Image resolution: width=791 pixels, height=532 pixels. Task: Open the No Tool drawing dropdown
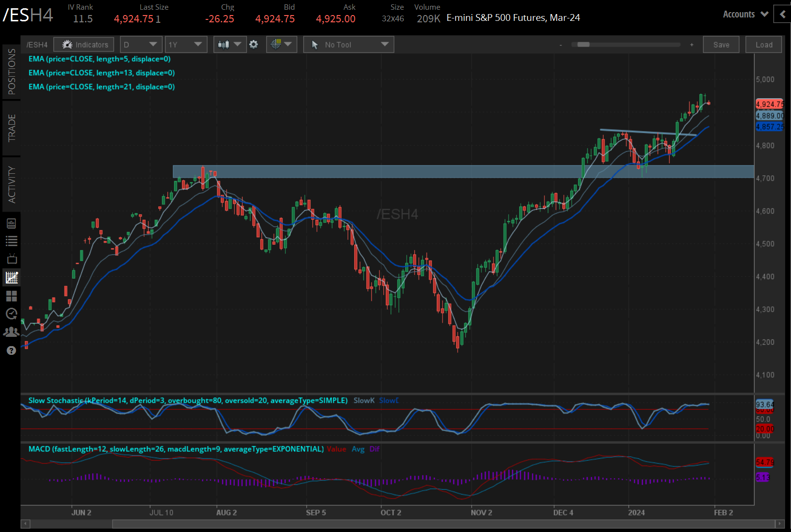point(348,45)
